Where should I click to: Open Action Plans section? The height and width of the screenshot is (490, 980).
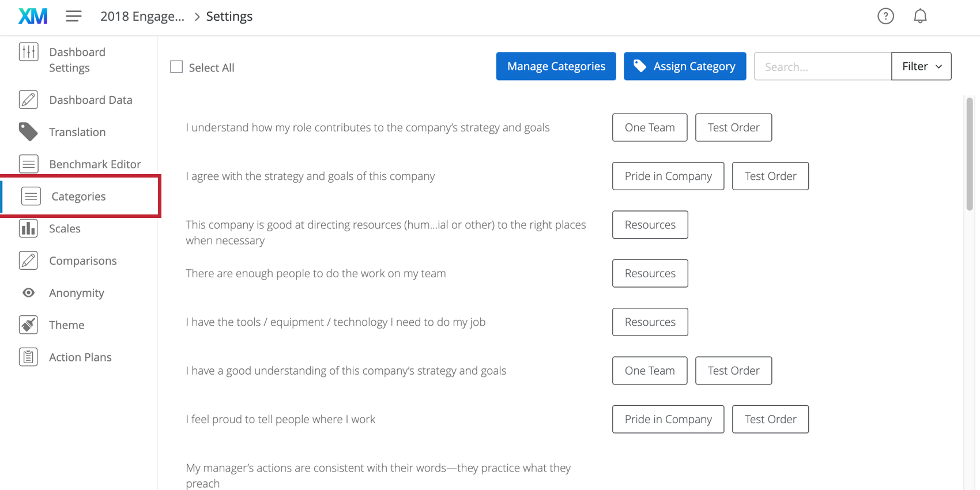[80, 357]
